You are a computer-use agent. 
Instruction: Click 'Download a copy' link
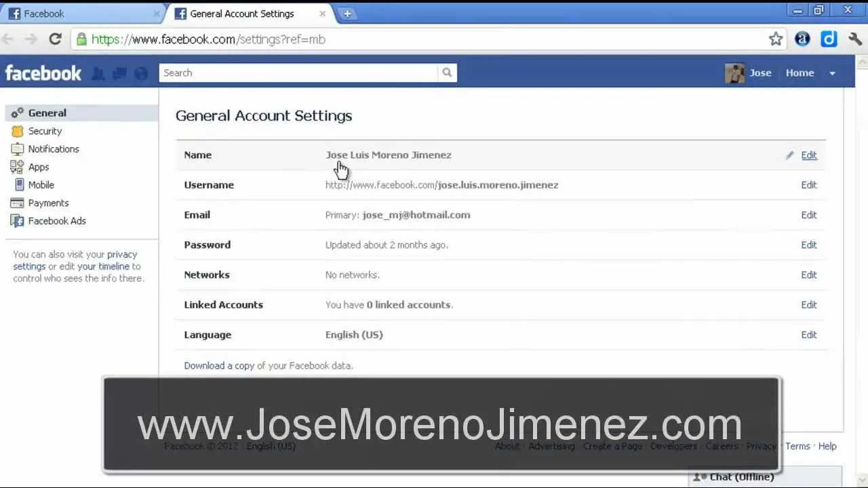click(x=219, y=365)
